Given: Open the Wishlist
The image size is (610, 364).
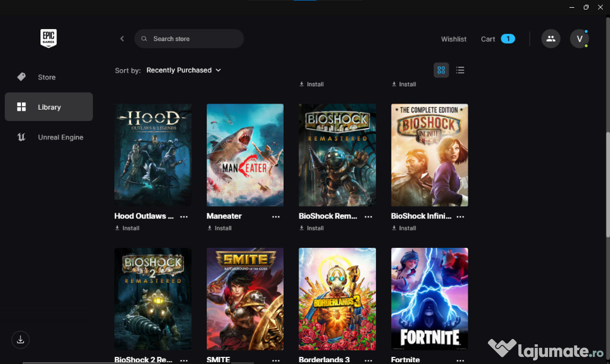Looking at the screenshot, I should [453, 39].
